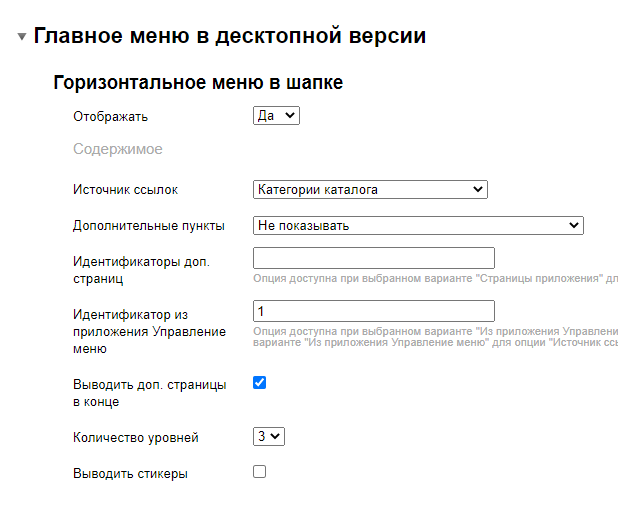The width and height of the screenshot is (618, 517).
Task: Click the "Горизонтальное меню в шапке" subheading
Action: tap(198, 83)
